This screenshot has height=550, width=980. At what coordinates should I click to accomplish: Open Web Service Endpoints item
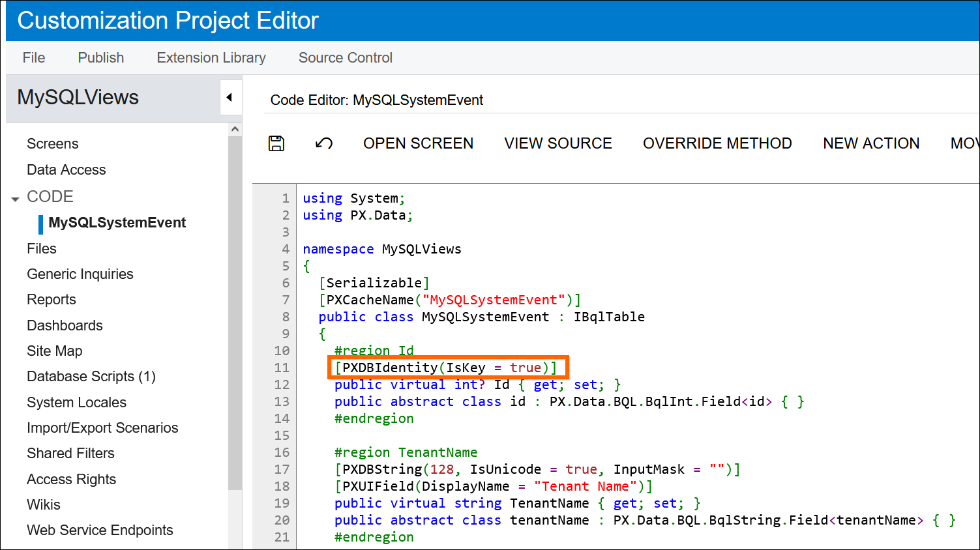click(100, 530)
